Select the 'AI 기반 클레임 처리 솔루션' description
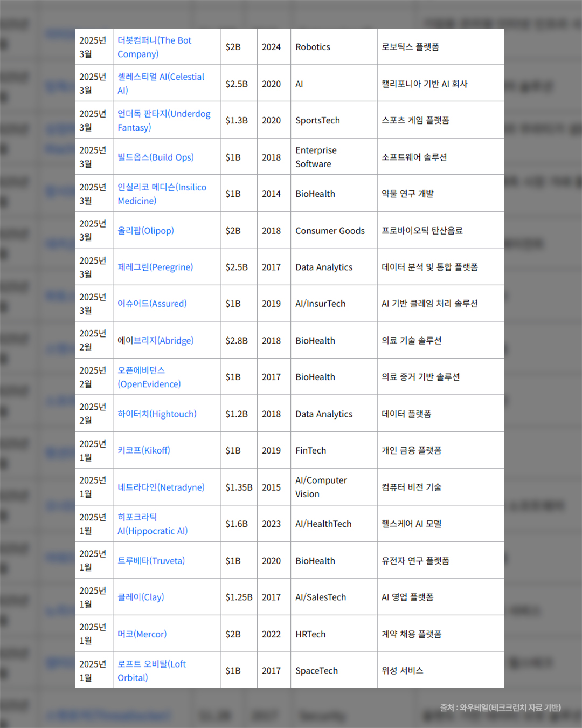The height and width of the screenshot is (728, 582). click(430, 304)
